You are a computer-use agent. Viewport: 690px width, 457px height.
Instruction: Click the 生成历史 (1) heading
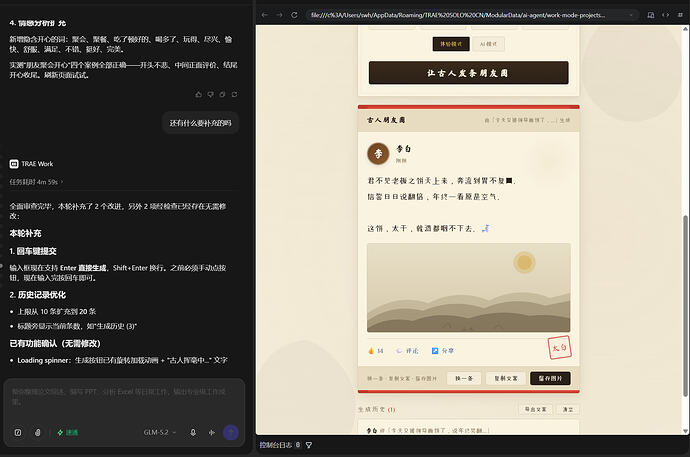tap(377, 409)
